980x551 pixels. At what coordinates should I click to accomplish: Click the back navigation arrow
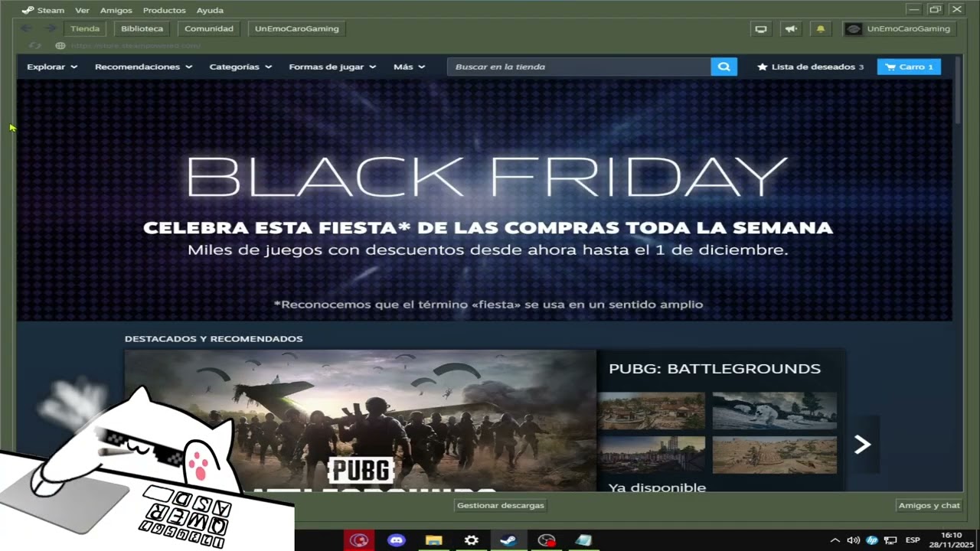[26, 28]
